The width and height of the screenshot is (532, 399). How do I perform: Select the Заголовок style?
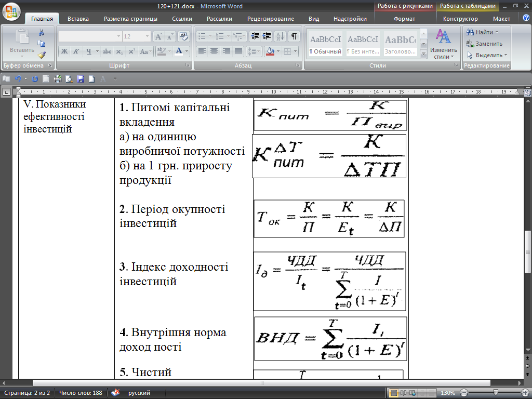click(x=400, y=44)
